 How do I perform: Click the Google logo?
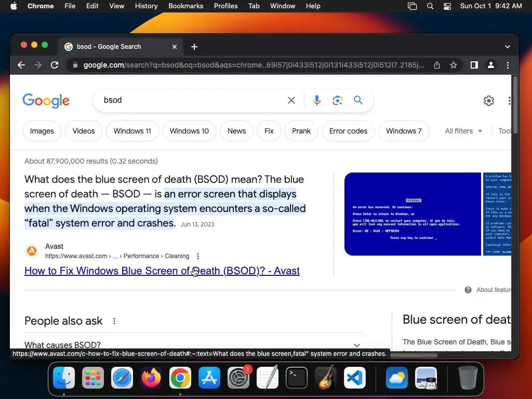point(46,101)
